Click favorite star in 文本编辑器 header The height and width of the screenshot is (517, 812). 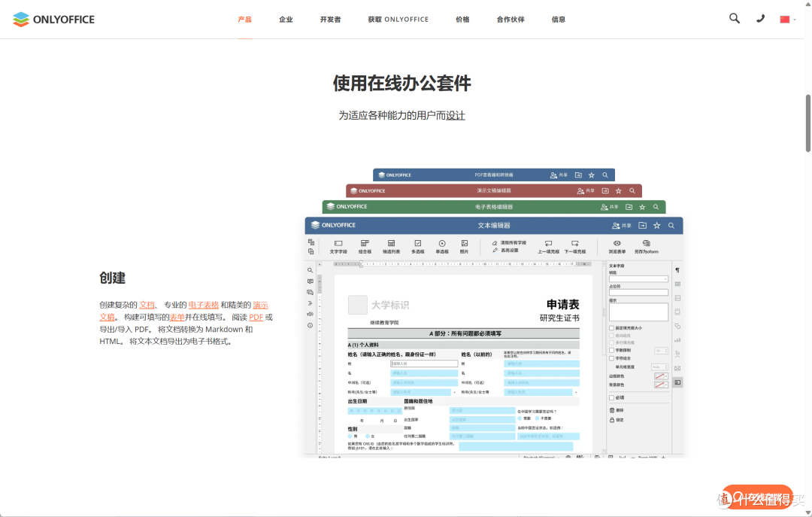point(656,226)
